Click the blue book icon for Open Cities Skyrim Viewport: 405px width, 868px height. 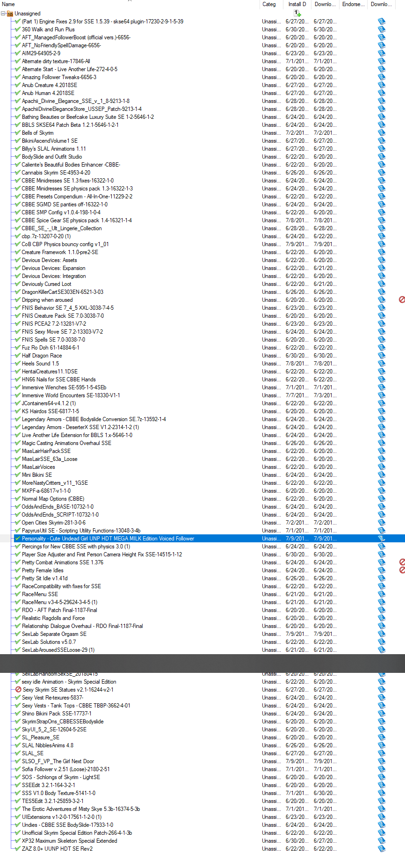click(382, 523)
